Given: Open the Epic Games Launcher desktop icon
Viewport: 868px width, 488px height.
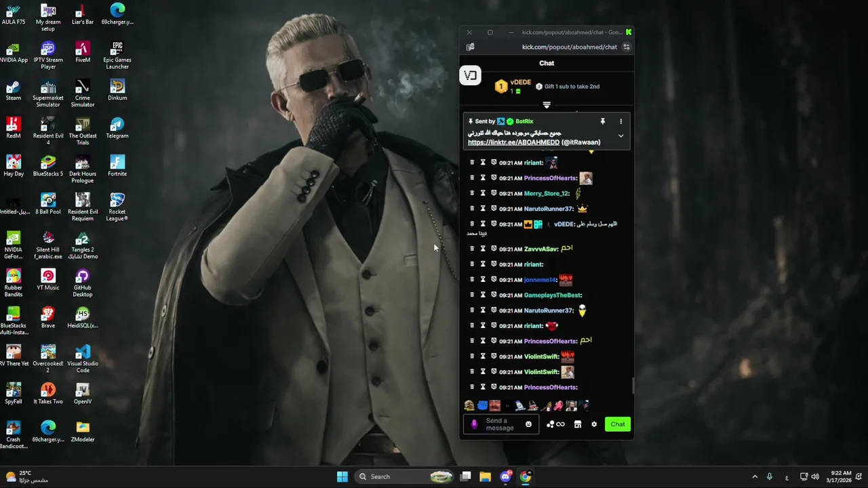Looking at the screenshot, I should 117,55.
